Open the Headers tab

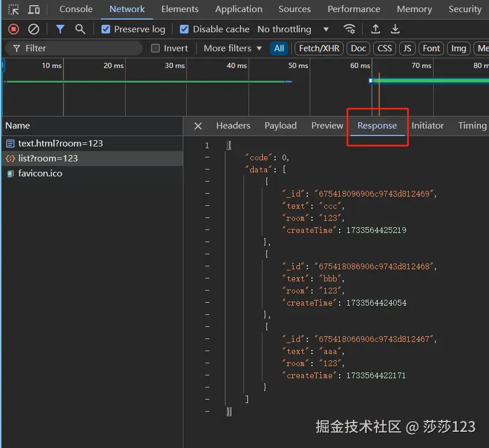coord(233,126)
